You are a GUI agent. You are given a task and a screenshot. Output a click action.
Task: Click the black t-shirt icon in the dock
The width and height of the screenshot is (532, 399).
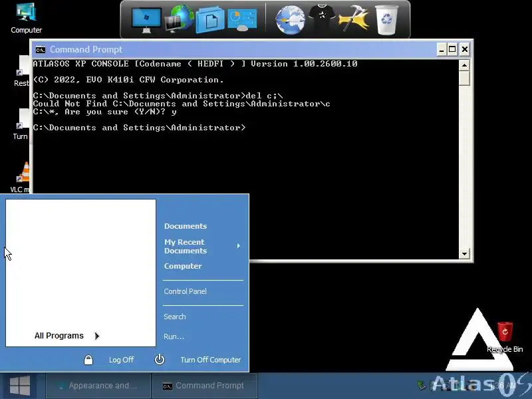point(322,17)
